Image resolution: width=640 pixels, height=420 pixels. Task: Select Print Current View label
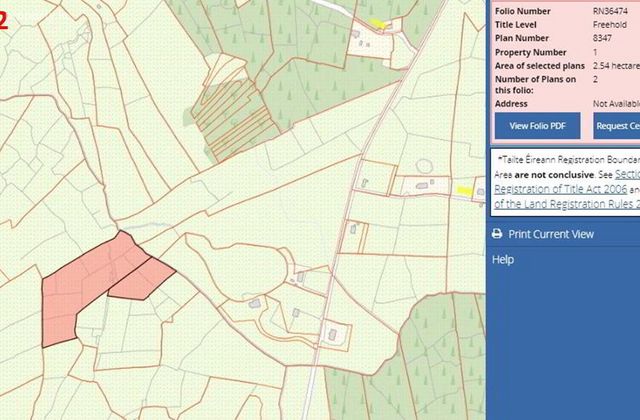[x=551, y=234]
